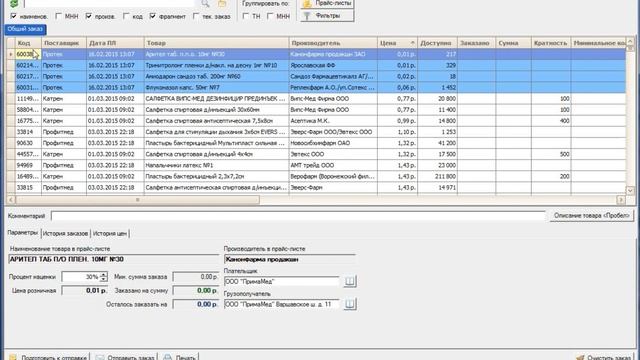Select the Общий заказ tab
640x360 pixels.
[25, 29]
